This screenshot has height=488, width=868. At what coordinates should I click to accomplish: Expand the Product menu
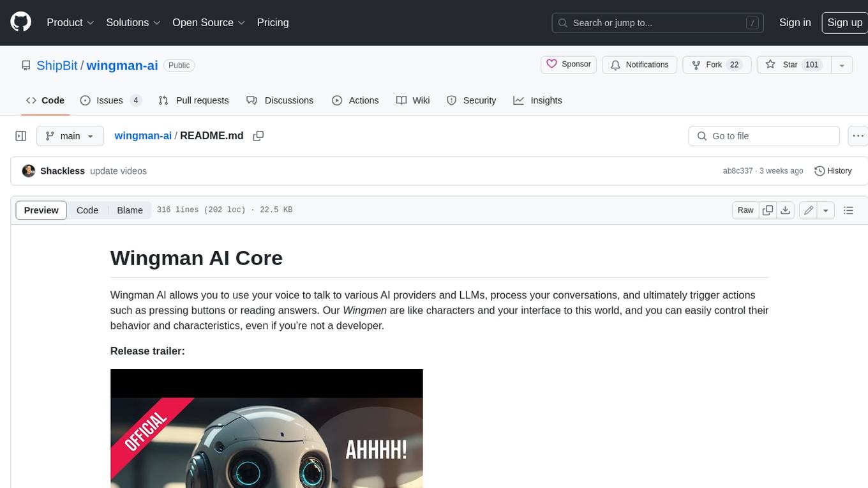click(x=70, y=22)
